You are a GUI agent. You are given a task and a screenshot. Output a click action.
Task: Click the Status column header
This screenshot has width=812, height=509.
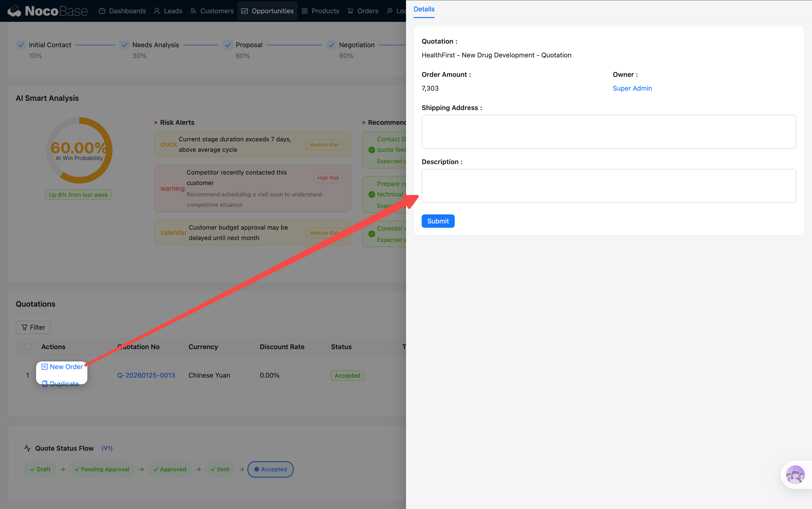pos(341,347)
